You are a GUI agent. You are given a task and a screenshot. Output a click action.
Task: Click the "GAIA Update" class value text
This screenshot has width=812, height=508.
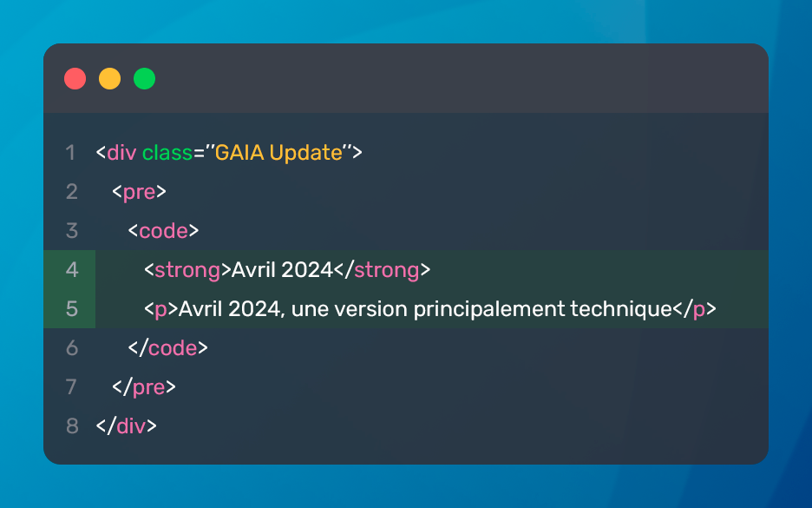(278, 153)
